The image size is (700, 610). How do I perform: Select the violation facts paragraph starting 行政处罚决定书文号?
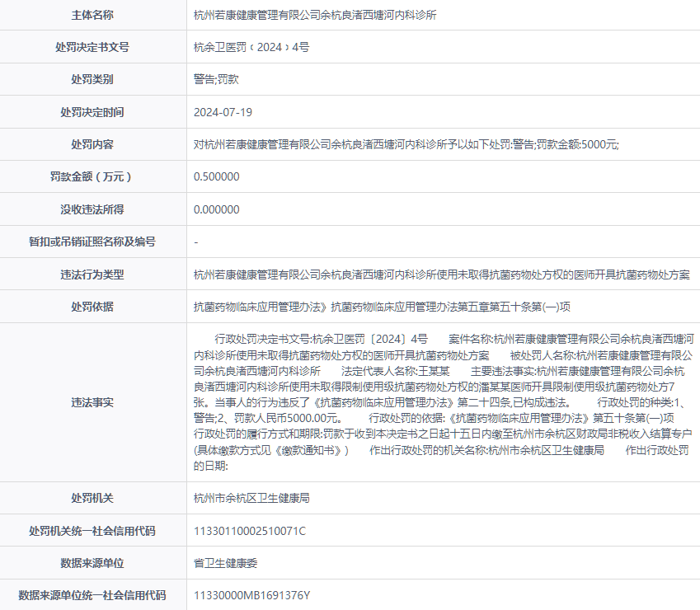[444, 402]
